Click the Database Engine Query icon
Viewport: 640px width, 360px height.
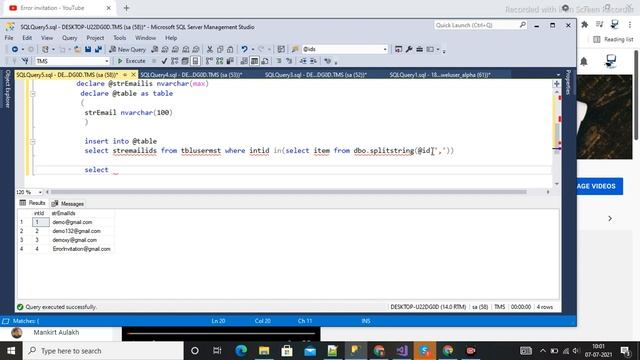click(155, 49)
